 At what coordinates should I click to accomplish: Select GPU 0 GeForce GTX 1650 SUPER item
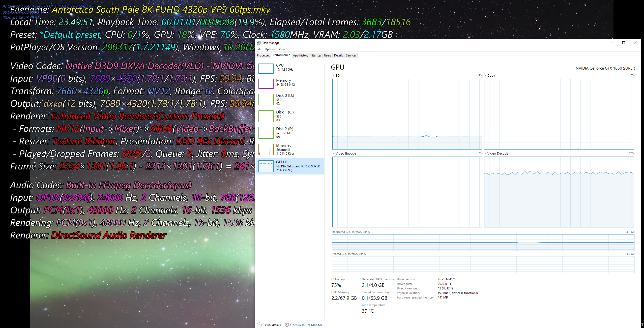[x=290, y=166]
